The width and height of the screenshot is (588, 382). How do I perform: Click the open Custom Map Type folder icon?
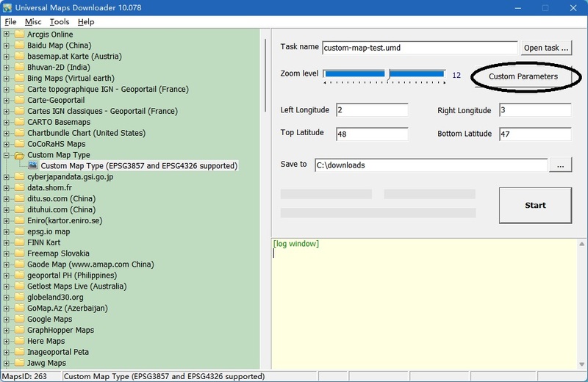point(19,156)
